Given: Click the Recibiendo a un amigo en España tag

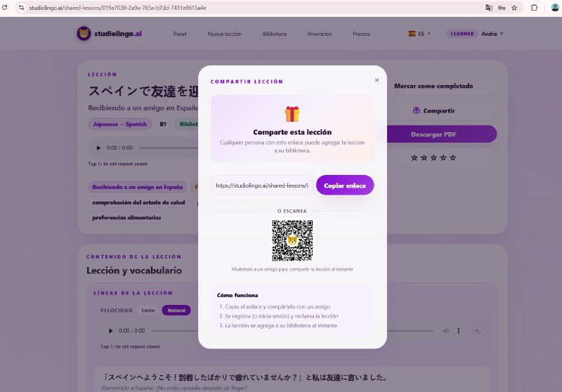Looking at the screenshot, I should [x=138, y=187].
